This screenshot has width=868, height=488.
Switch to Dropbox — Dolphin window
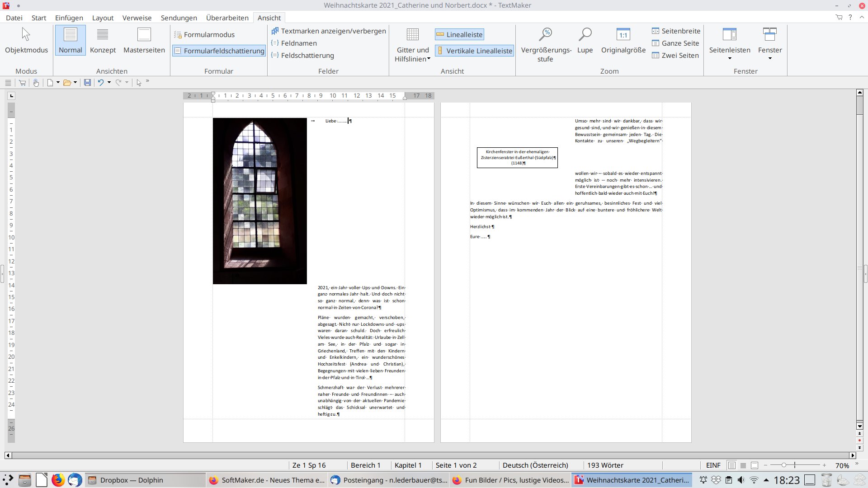click(145, 480)
